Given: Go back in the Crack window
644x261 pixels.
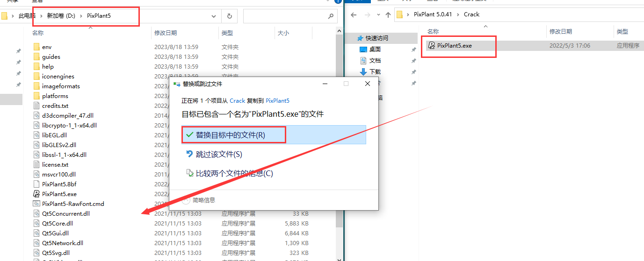Looking at the screenshot, I should click(x=354, y=14).
